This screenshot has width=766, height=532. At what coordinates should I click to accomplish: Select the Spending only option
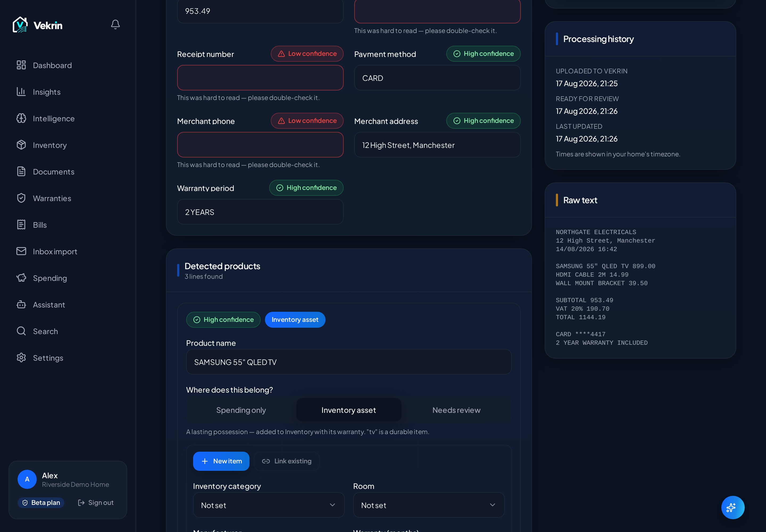pyautogui.click(x=241, y=410)
